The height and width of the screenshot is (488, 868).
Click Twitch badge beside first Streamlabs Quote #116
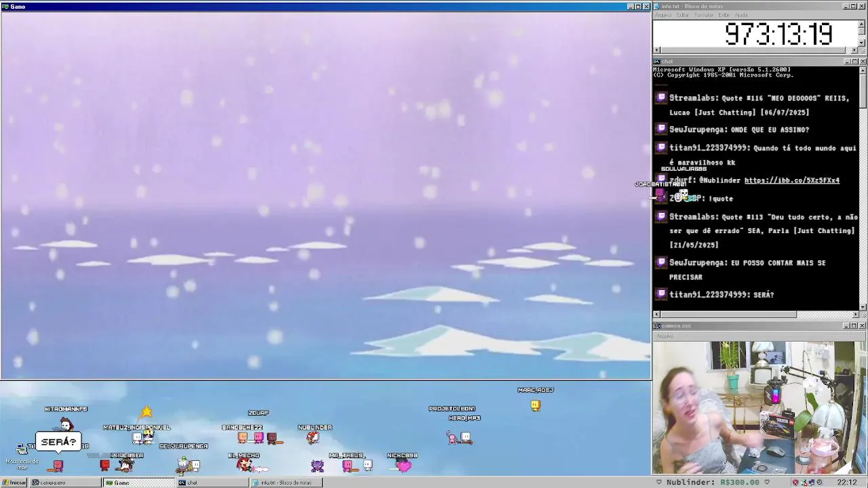(661, 98)
